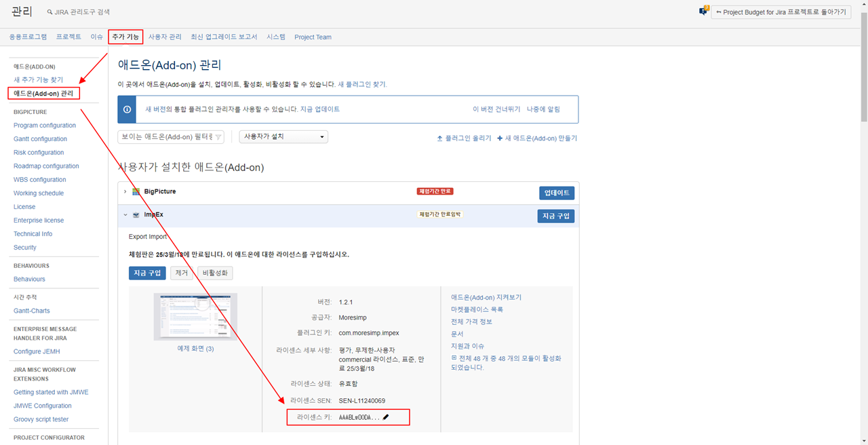Return to Project Budget for Jira project
Screen dimensions: 868x445
(x=781, y=12)
